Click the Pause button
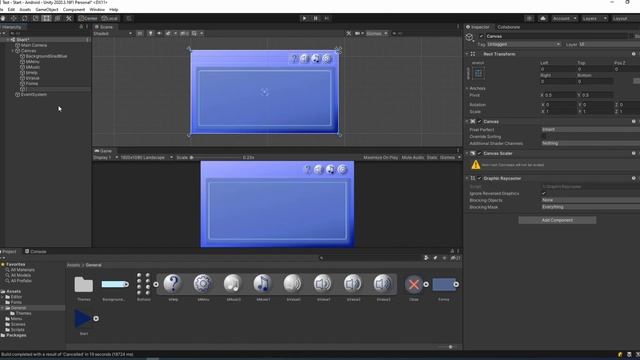The height and width of the screenshot is (360, 640). [x=315, y=18]
